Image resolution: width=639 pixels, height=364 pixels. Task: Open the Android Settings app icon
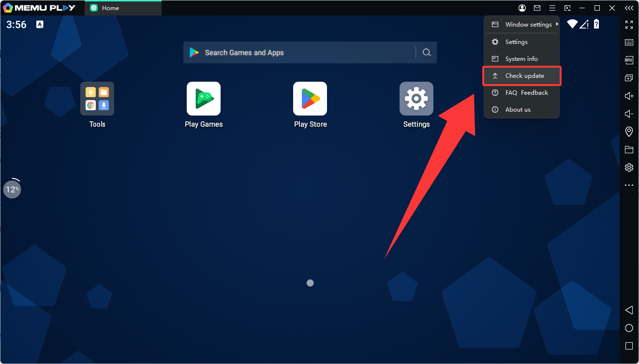coord(416,99)
